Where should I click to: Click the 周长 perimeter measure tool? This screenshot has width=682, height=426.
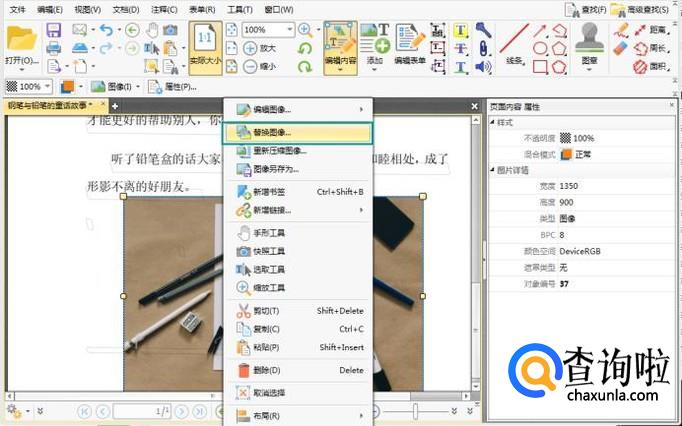point(650,48)
